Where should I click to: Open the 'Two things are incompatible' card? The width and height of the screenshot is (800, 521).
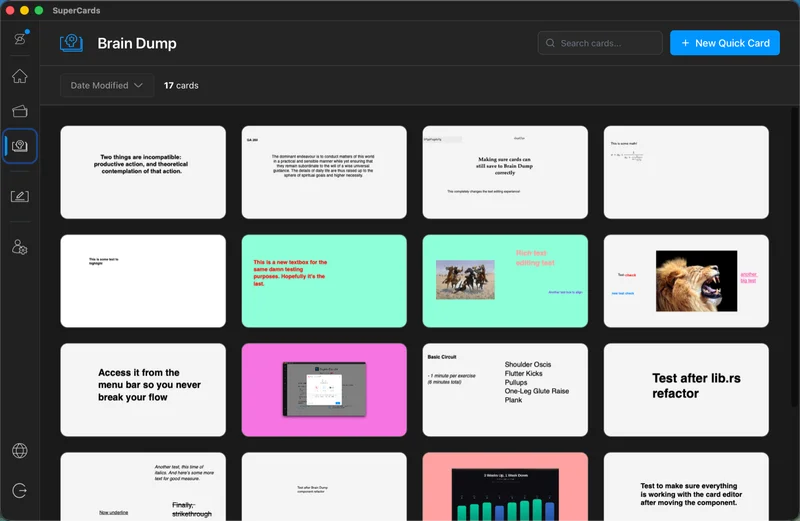pos(143,172)
